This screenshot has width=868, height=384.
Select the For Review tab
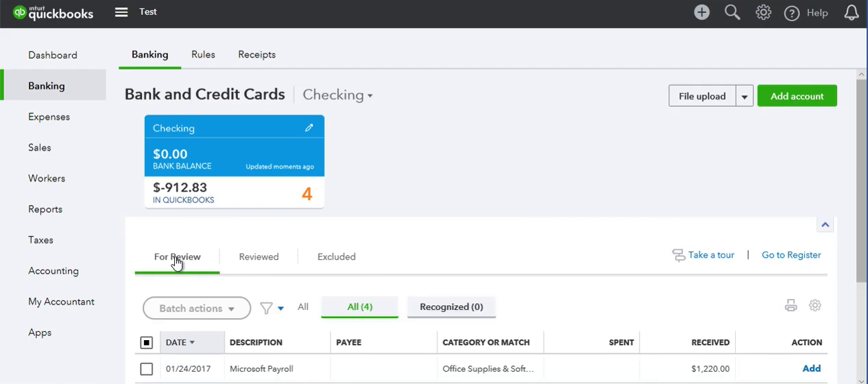click(x=177, y=257)
